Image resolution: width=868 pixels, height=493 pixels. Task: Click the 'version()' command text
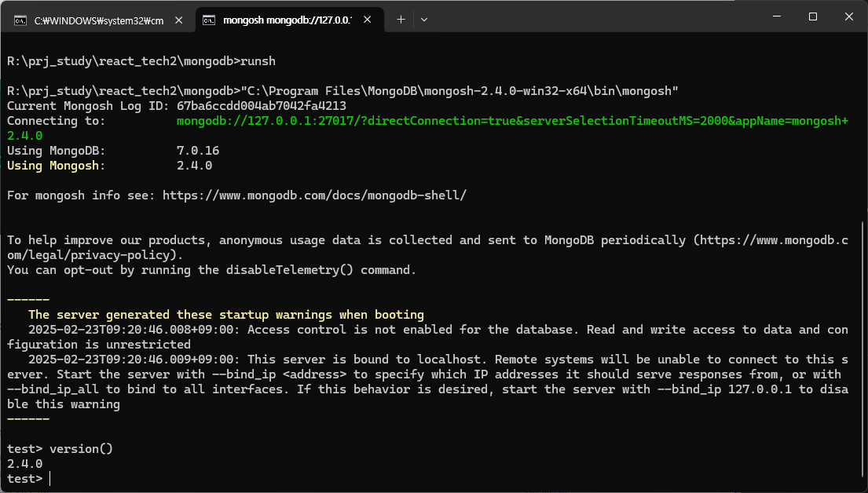click(82, 449)
